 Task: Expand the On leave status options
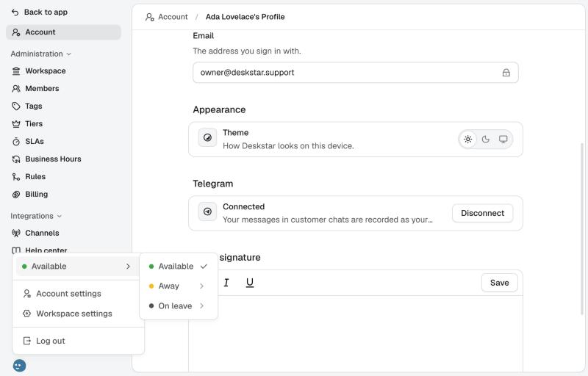click(x=179, y=306)
